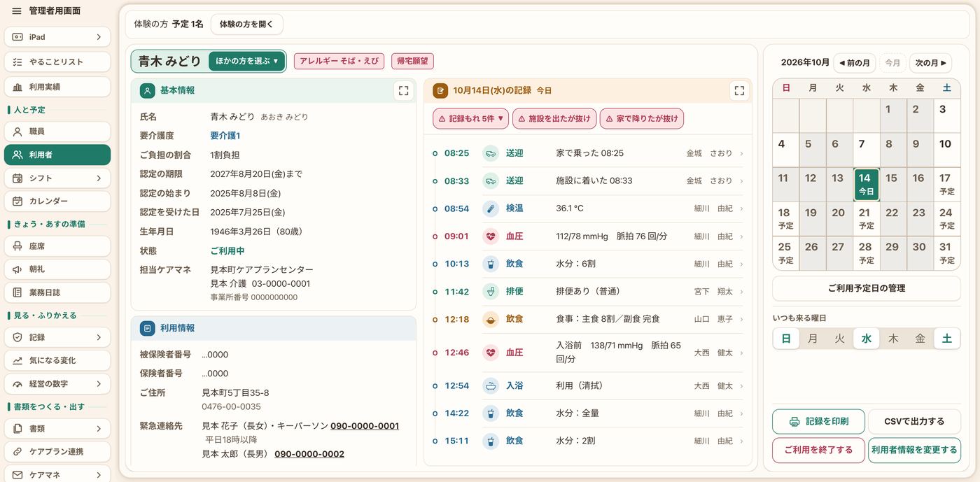Toggle 金 in いつも来る曜日
Image resolution: width=980 pixels, height=482 pixels.
tap(920, 339)
